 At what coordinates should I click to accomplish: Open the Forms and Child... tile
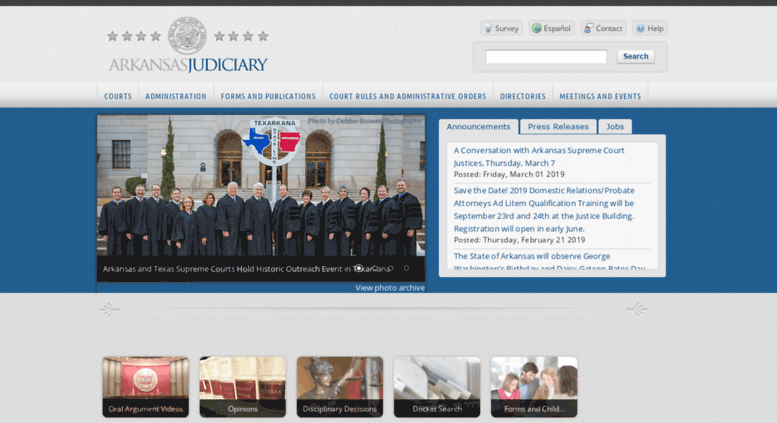534,387
